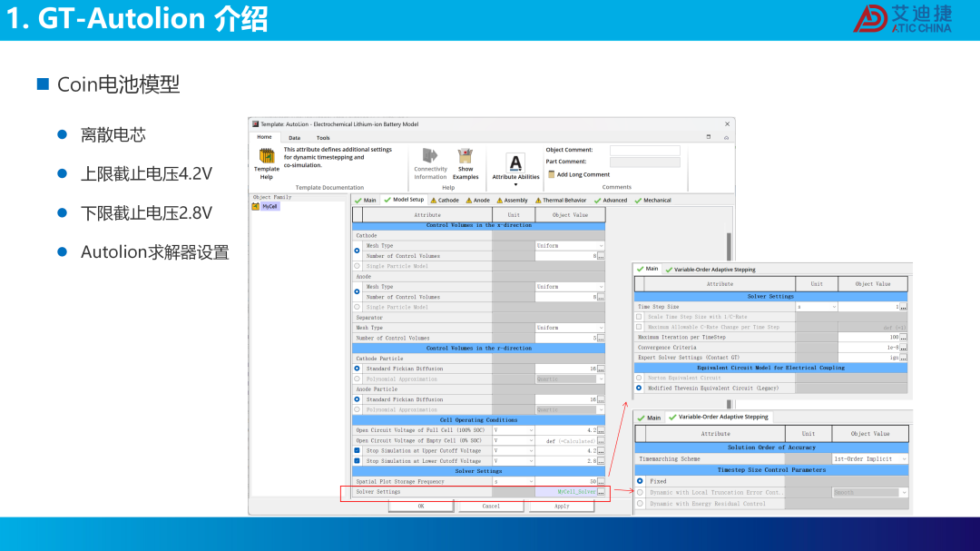Open the Show Examples icon
The width and height of the screenshot is (980, 551).
(x=465, y=156)
